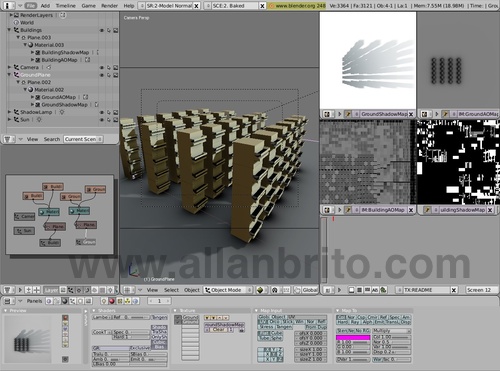
Task: Open the Select menu in 3D view header
Action: 171,290
